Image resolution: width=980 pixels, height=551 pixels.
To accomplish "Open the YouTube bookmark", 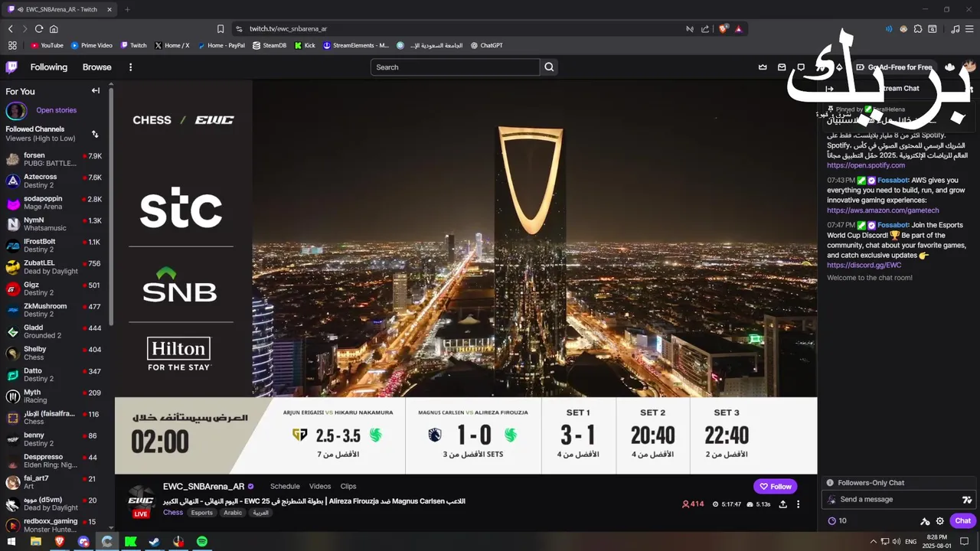I will coord(47,46).
